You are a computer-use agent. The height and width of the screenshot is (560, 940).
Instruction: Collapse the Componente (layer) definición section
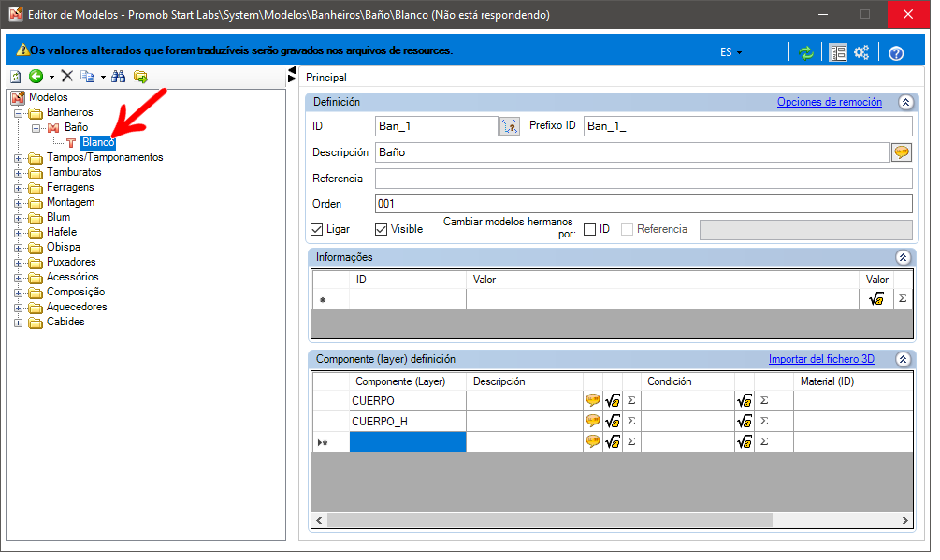point(903,359)
